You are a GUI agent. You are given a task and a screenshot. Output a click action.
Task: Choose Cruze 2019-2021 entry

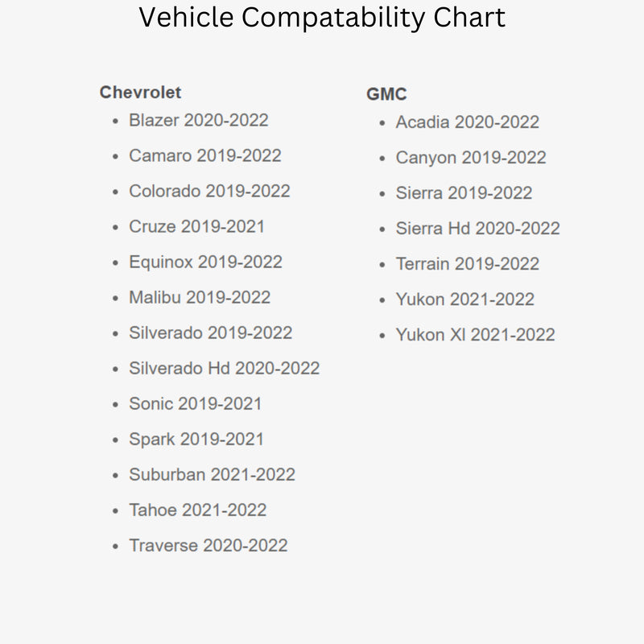[196, 227]
